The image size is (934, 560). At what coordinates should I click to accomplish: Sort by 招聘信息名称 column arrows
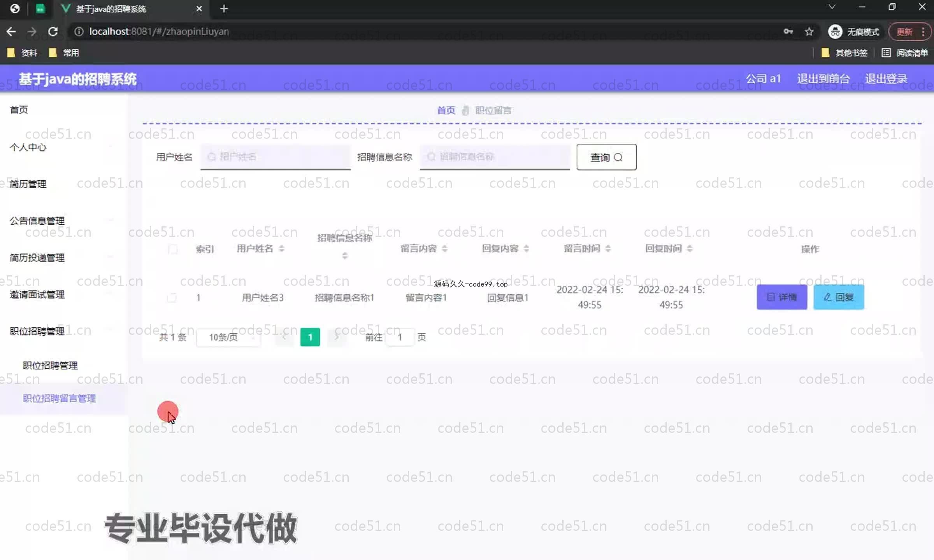point(345,256)
